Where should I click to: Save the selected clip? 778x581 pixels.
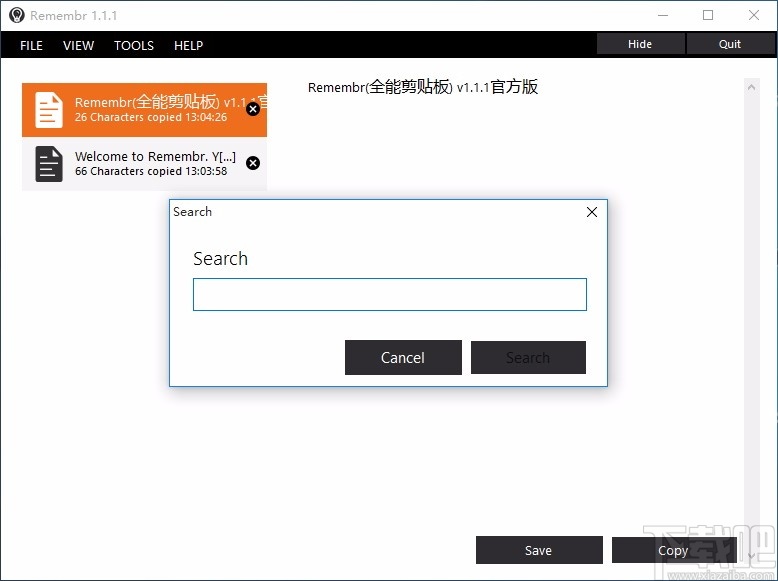tap(539, 550)
